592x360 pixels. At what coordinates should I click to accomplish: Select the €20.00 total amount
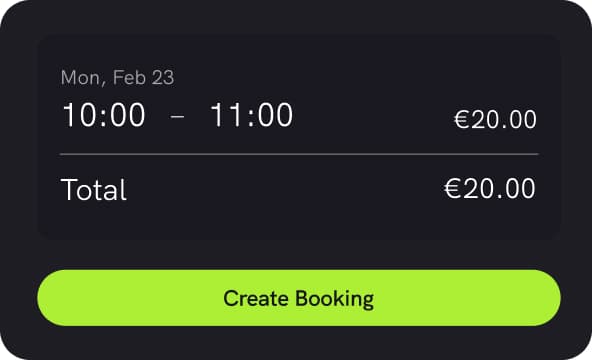click(490, 188)
